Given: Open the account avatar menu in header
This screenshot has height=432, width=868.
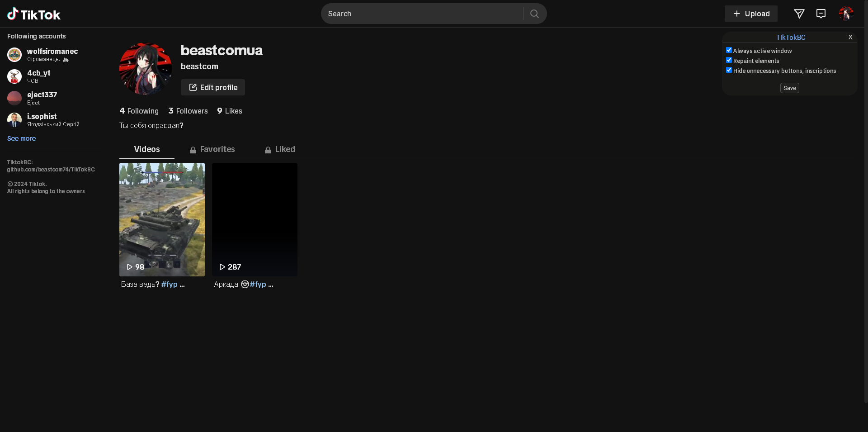Looking at the screenshot, I should [846, 14].
